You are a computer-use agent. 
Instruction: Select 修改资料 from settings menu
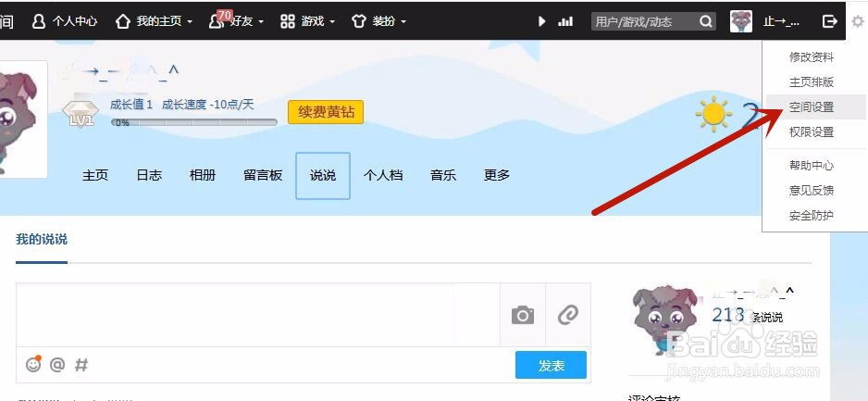coord(811,57)
